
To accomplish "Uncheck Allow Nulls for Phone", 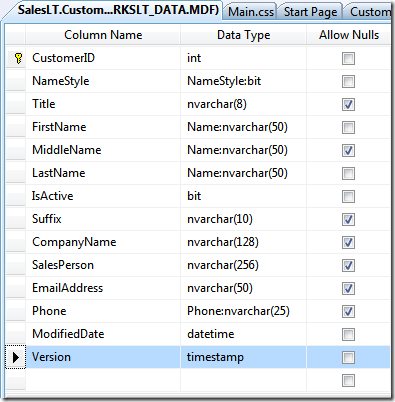I will pos(348,312).
